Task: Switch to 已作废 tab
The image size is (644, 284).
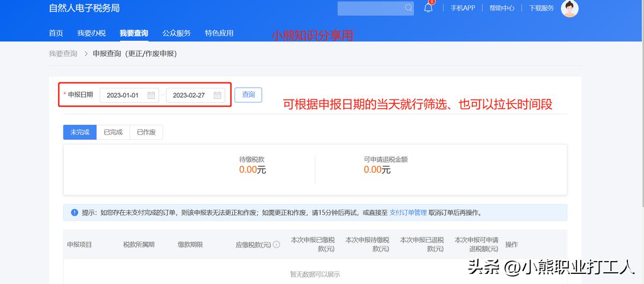Action: 146,132
